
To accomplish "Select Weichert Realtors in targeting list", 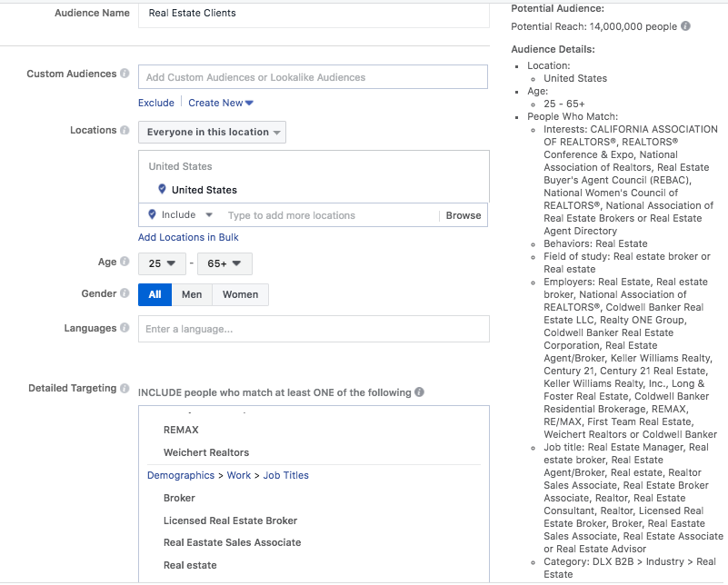I will pos(206,452).
